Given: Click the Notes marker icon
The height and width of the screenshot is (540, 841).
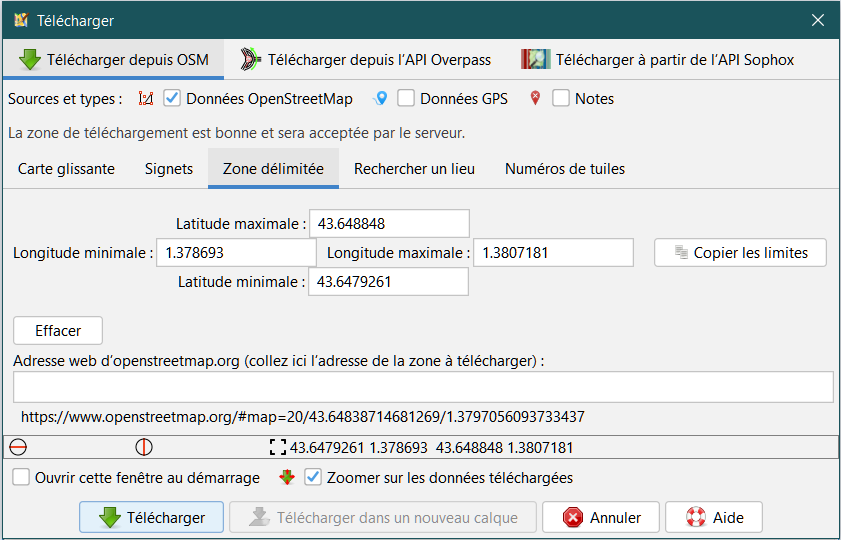Looking at the screenshot, I should tap(535, 99).
